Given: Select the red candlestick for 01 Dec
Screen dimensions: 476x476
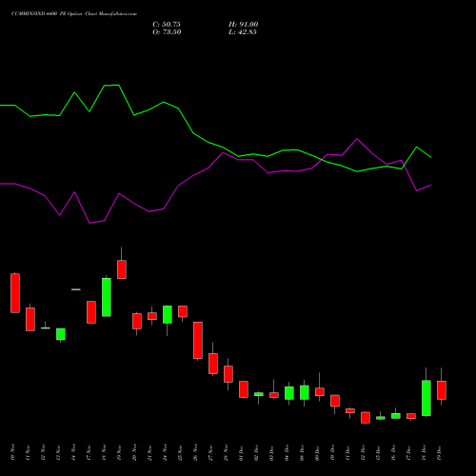Looking at the screenshot, I should 244,389.
